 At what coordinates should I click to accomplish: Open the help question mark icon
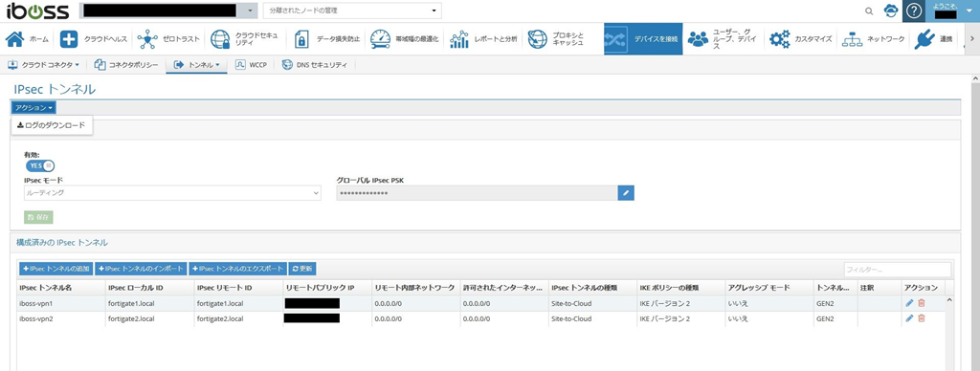tap(914, 11)
